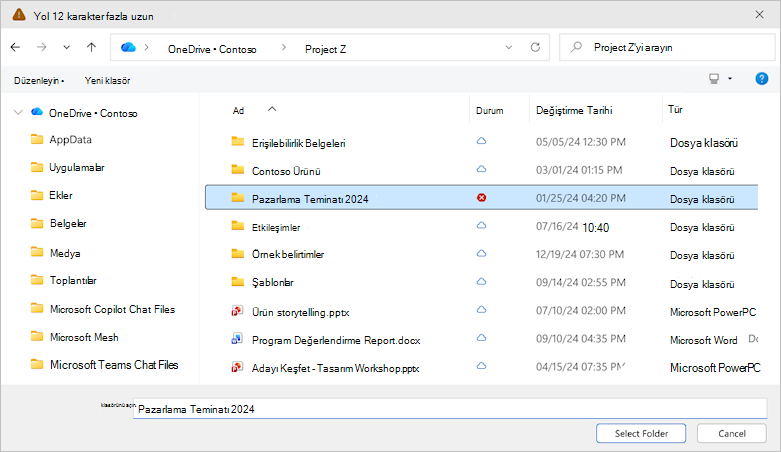Select Ekler folder in navigation pane
Image resolution: width=781 pixels, height=452 pixels.
[x=61, y=195]
